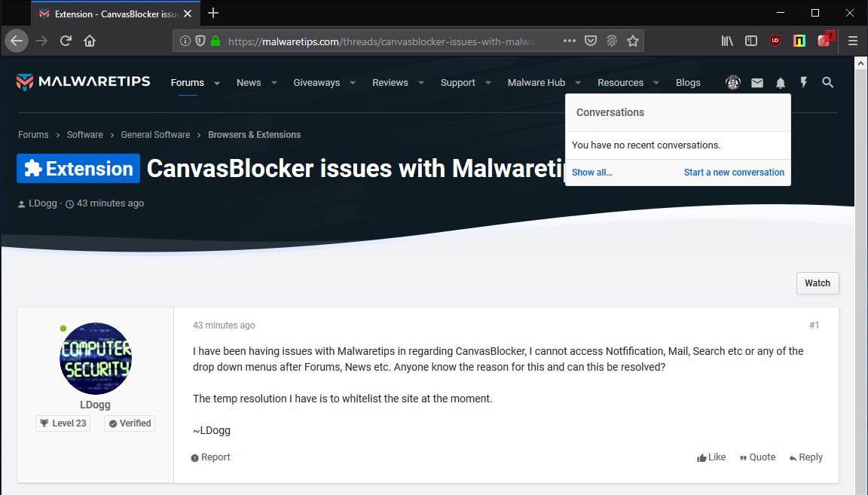Go back to the previous page
The image size is (868, 495).
point(17,41)
